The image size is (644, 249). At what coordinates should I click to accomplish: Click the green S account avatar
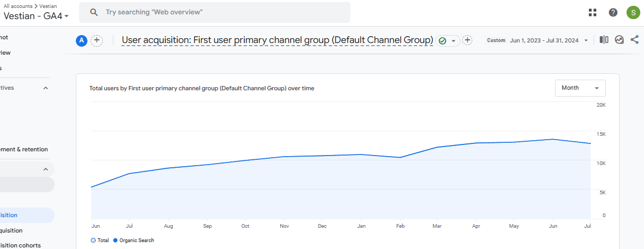633,13
